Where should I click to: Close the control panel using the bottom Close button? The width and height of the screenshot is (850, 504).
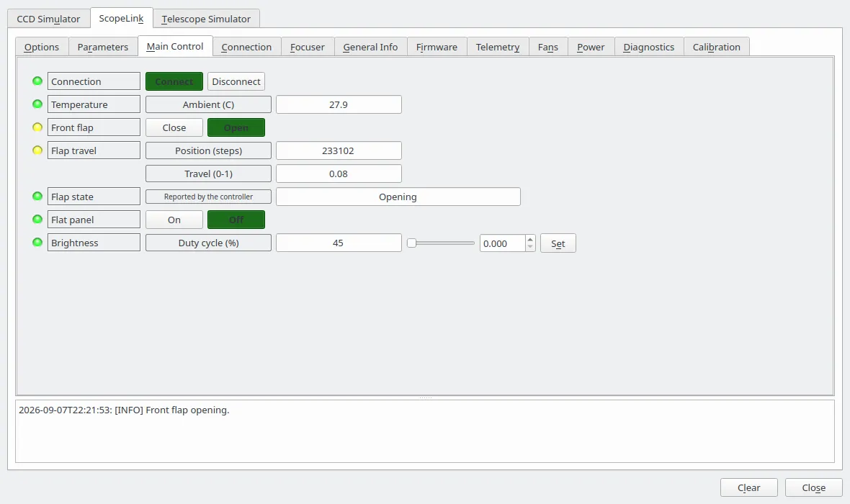814,487
